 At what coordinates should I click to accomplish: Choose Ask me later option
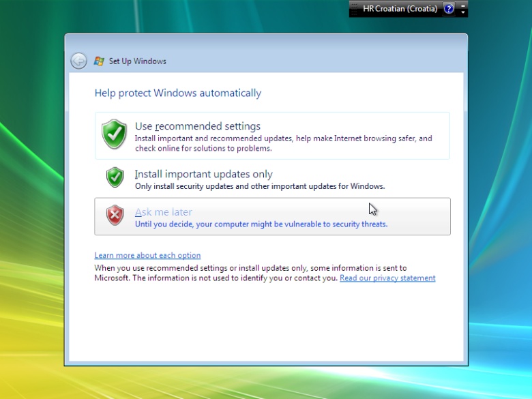272,216
